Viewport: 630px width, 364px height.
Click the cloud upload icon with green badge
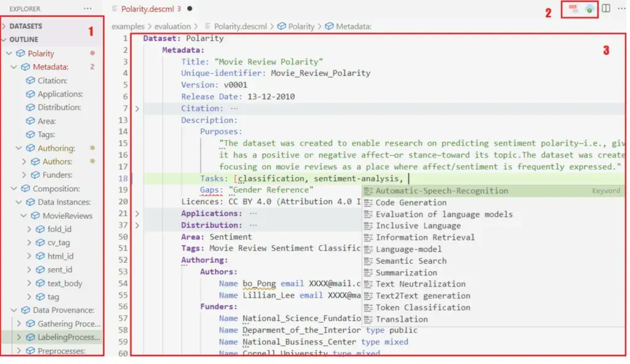[589, 9]
